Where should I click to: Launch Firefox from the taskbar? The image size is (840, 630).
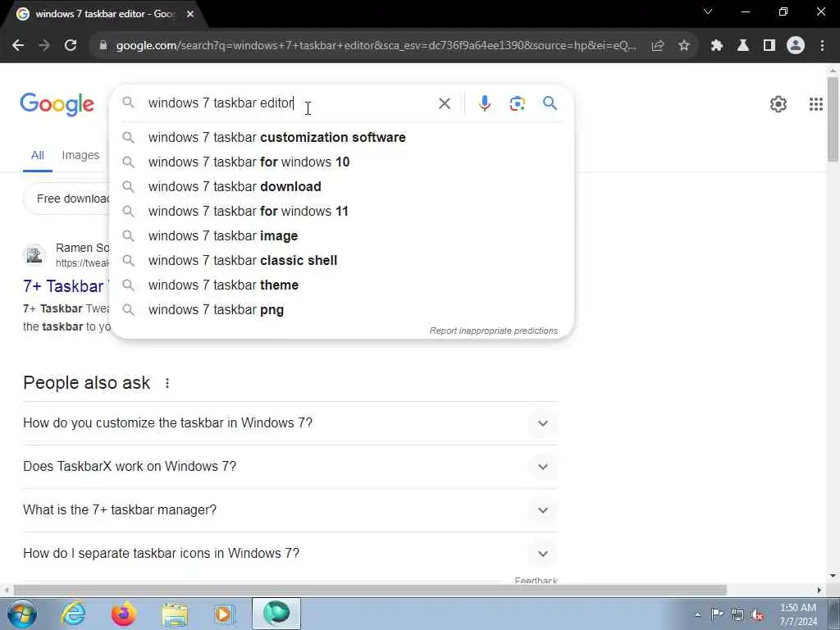123,614
